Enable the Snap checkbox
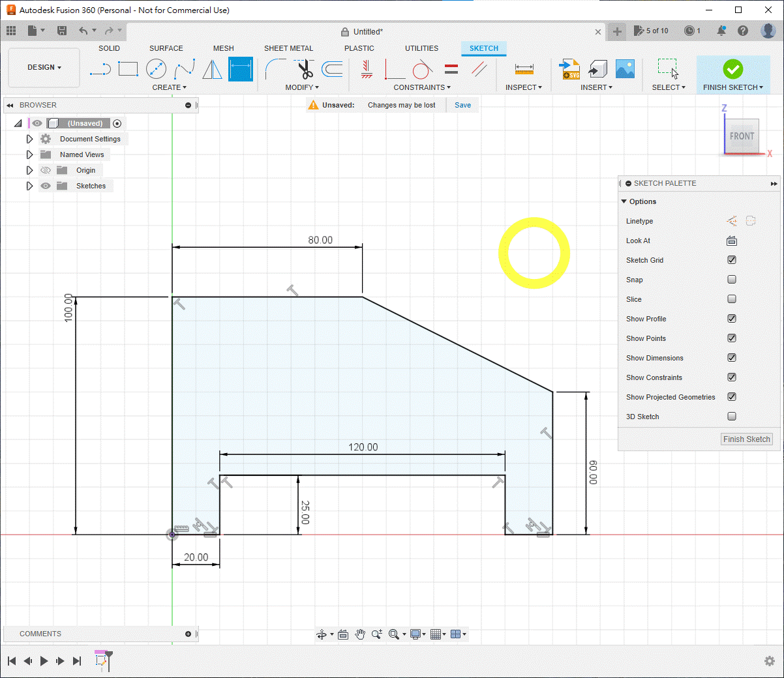784x678 pixels. 732,280
